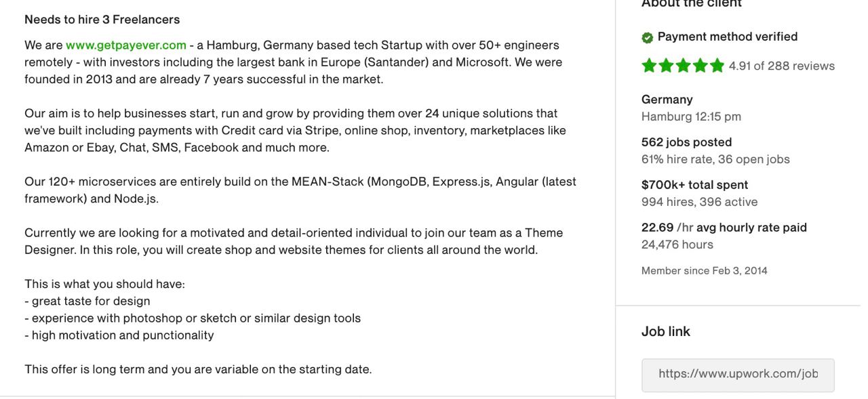The image size is (868, 399).
Task: Click the third green rating star
Action: (683, 66)
